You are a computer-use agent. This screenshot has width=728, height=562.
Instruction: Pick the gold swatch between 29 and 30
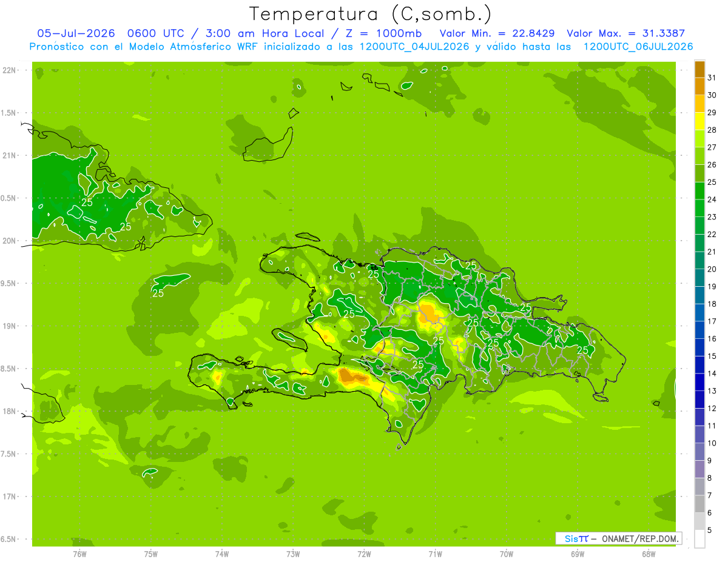tap(699, 104)
